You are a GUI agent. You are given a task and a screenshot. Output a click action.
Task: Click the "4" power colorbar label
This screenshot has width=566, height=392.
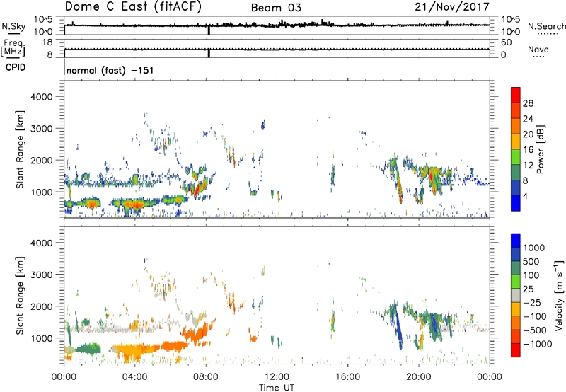pos(525,196)
